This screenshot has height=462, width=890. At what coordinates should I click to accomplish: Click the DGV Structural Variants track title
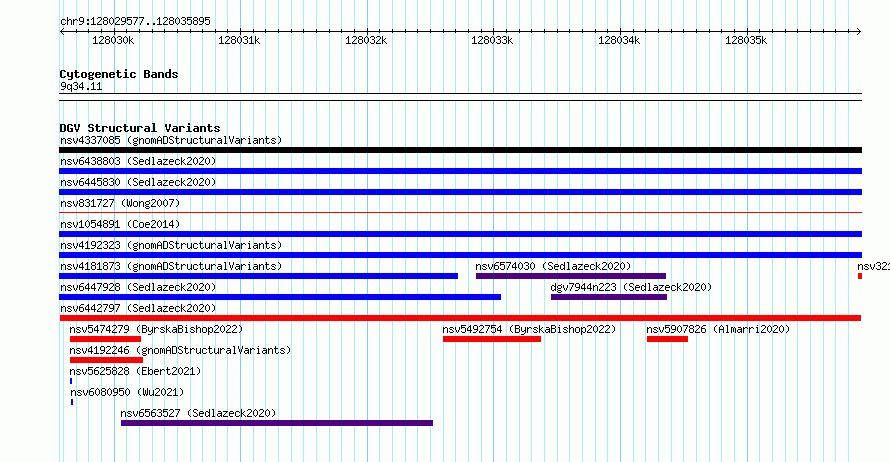tap(140, 128)
